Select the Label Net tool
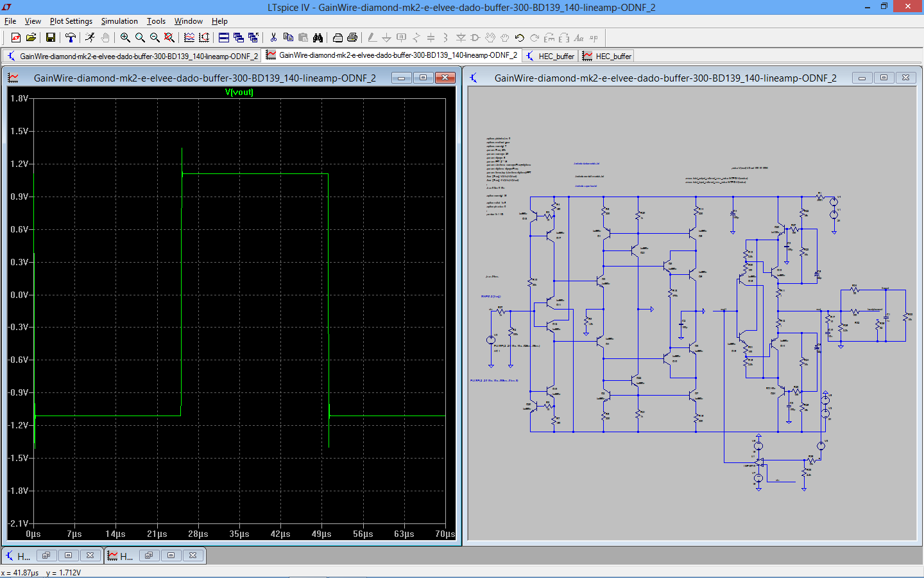924x578 pixels. [x=401, y=38]
